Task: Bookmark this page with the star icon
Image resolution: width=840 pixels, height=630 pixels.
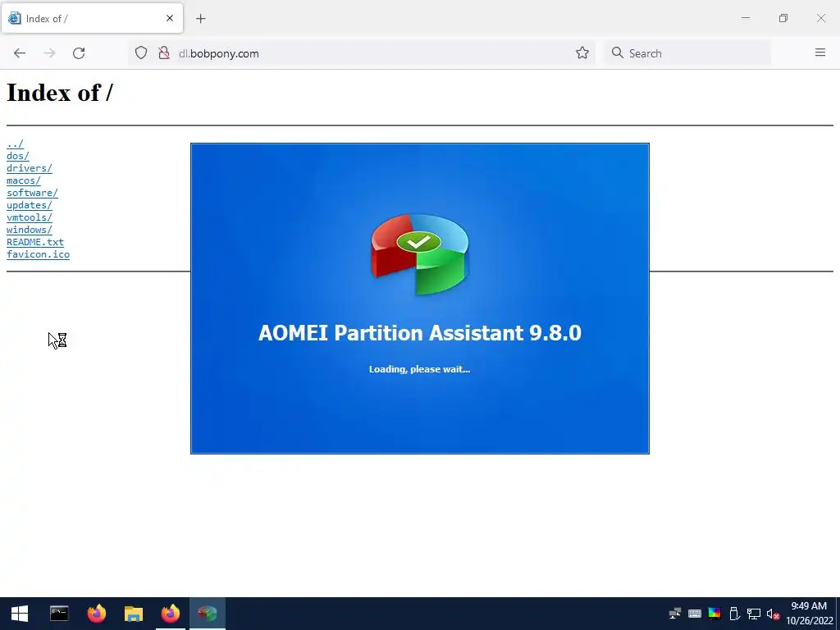Action: click(x=582, y=53)
